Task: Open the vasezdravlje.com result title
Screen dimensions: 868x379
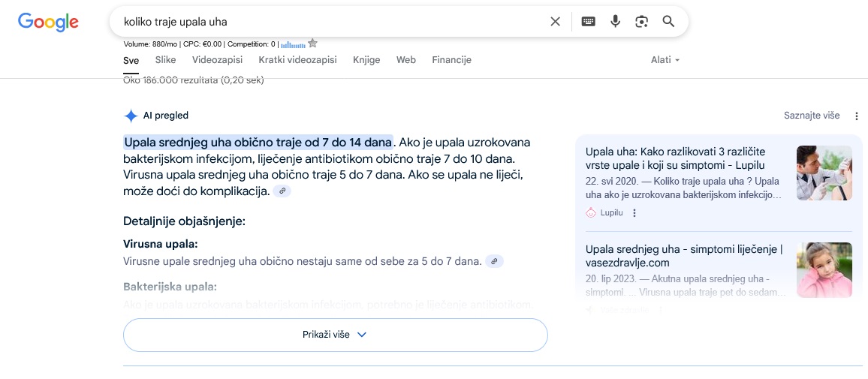Action: [683, 256]
